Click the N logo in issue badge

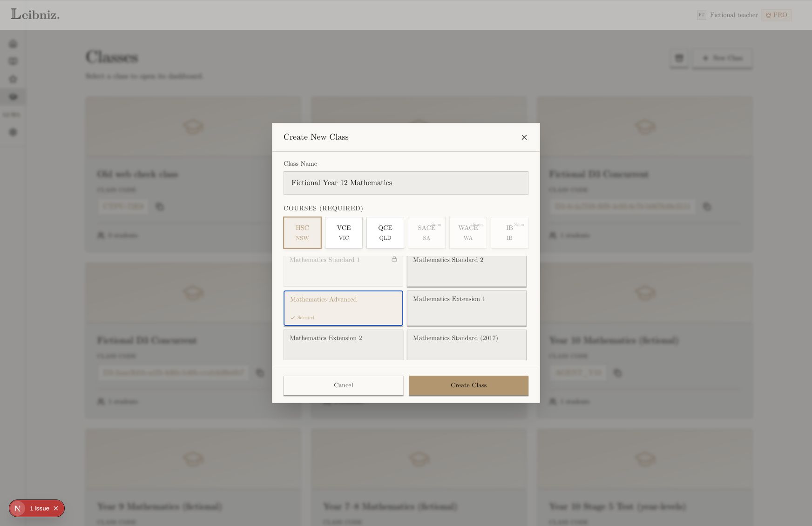[x=18, y=508]
